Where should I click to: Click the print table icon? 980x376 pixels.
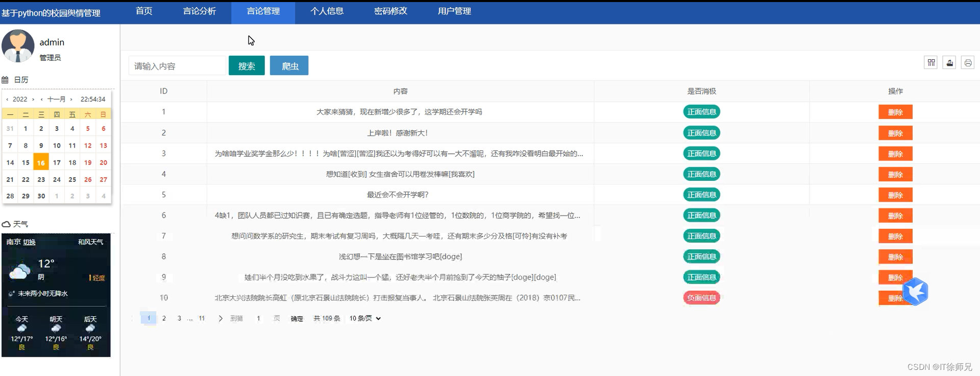pyautogui.click(x=968, y=63)
